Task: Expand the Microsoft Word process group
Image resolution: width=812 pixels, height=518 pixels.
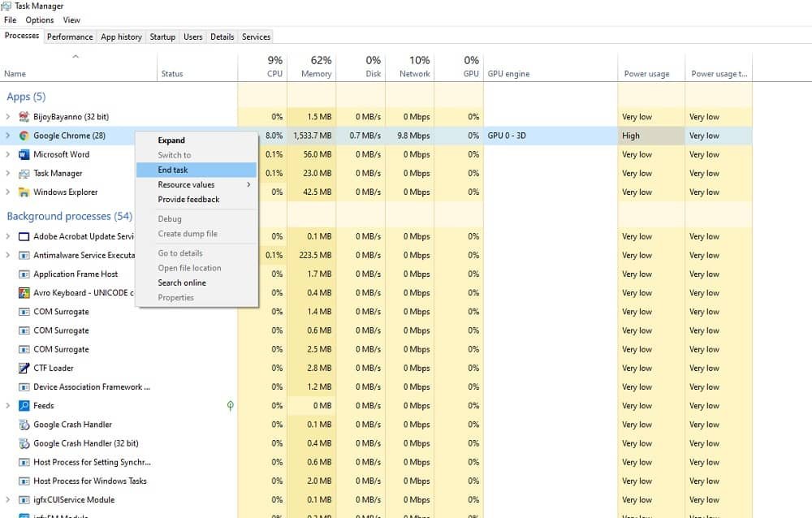Action: [x=8, y=154]
